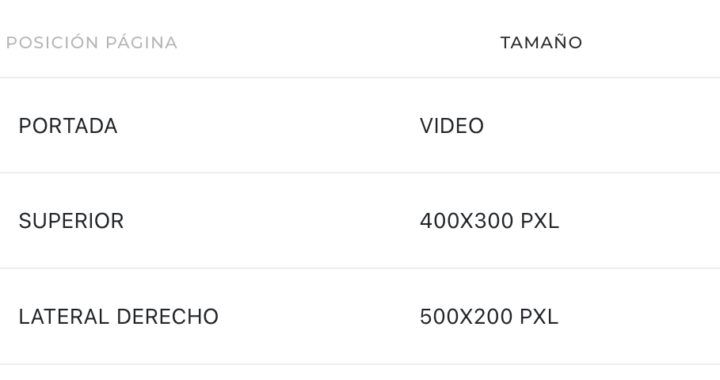Click the divider line below LATERAL DERECHO row
Image resolution: width=720 pixels, height=380 pixels.
pos(360,364)
